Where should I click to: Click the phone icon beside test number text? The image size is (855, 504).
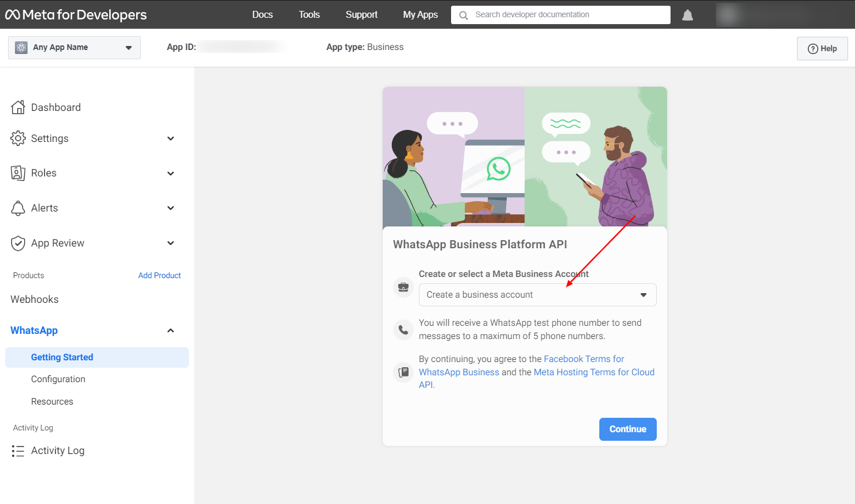click(403, 330)
